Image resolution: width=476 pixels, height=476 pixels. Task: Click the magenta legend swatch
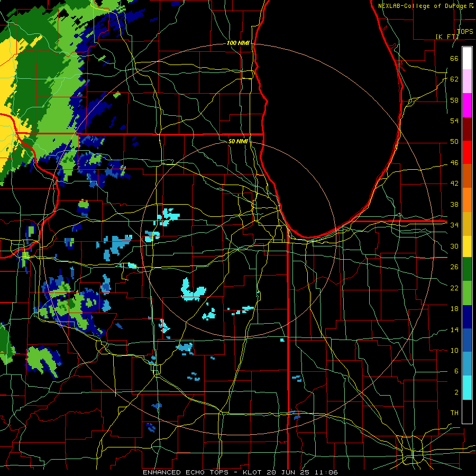point(467,105)
